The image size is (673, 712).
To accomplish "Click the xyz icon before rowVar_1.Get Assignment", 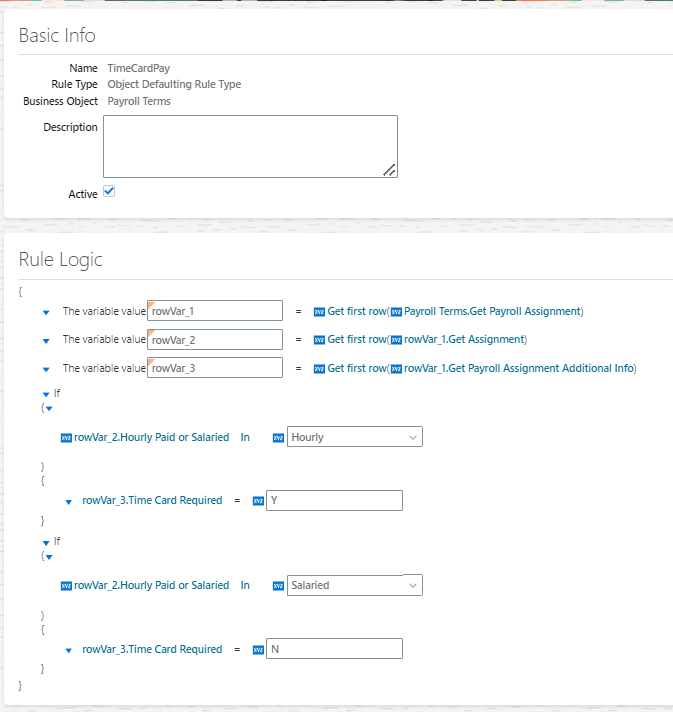I will (396, 340).
